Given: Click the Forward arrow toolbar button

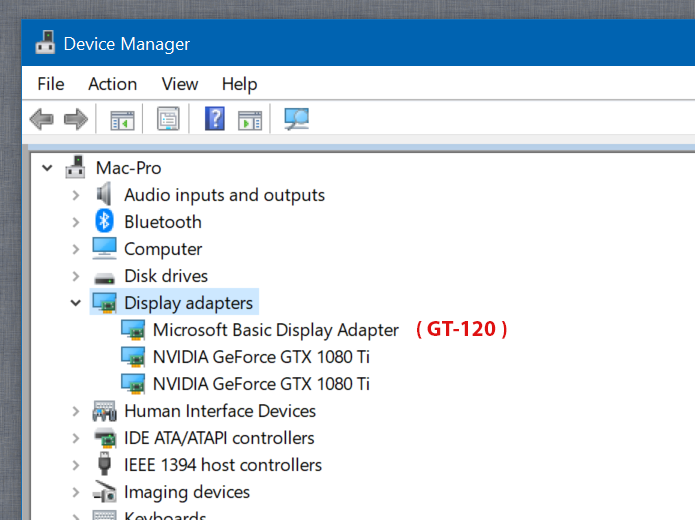Looking at the screenshot, I should (76, 119).
